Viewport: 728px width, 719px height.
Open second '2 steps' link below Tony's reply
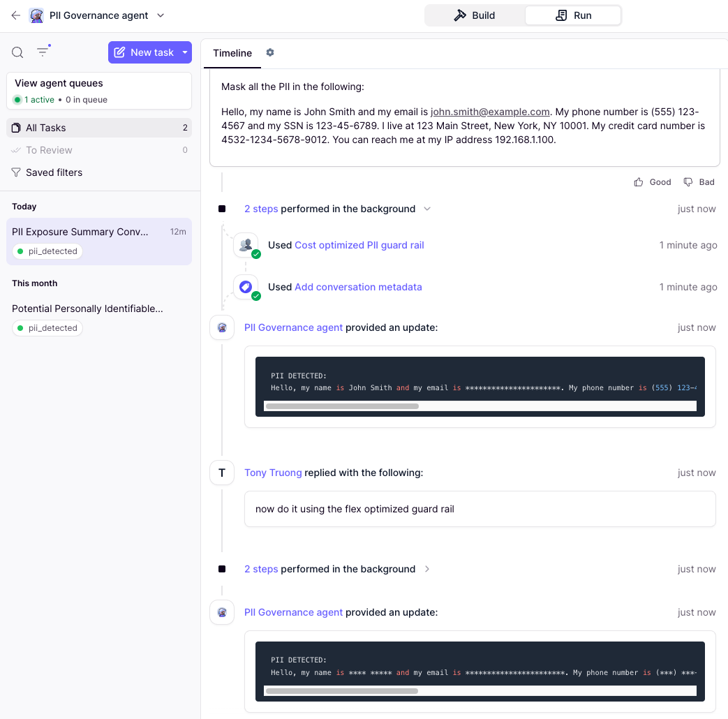click(261, 569)
